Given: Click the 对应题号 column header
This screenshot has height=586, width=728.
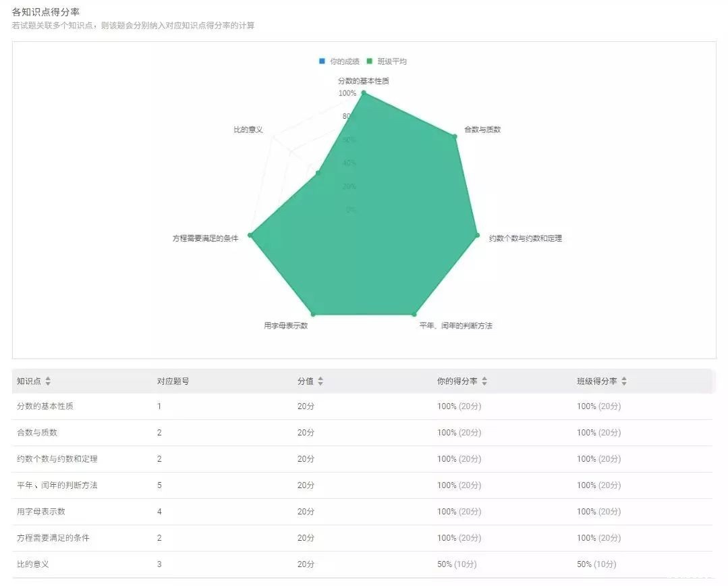Looking at the screenshot, I should pos(173,381).
